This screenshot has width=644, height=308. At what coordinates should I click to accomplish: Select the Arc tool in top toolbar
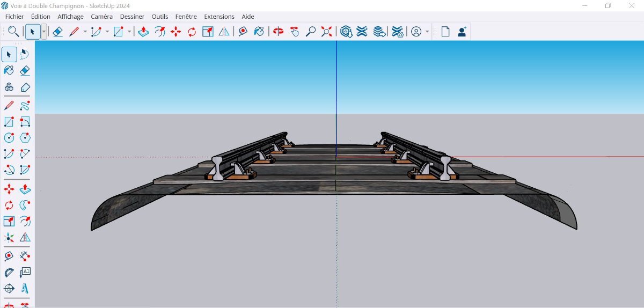point(96,32)
